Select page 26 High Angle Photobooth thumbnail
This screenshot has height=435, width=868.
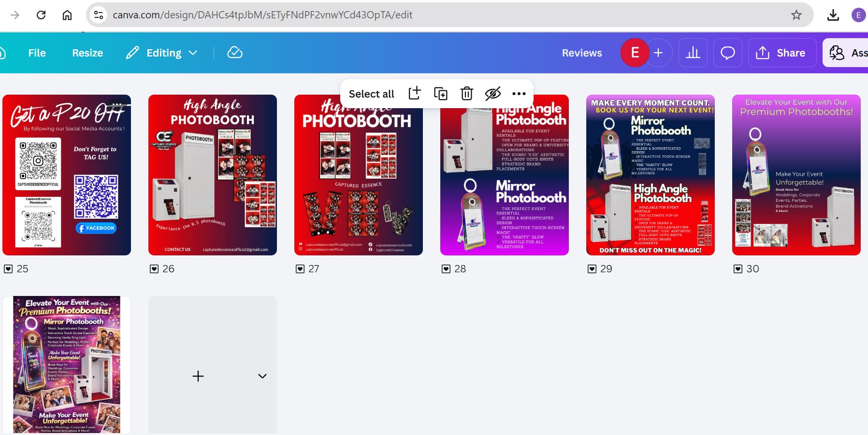click(x=213, y=175)
